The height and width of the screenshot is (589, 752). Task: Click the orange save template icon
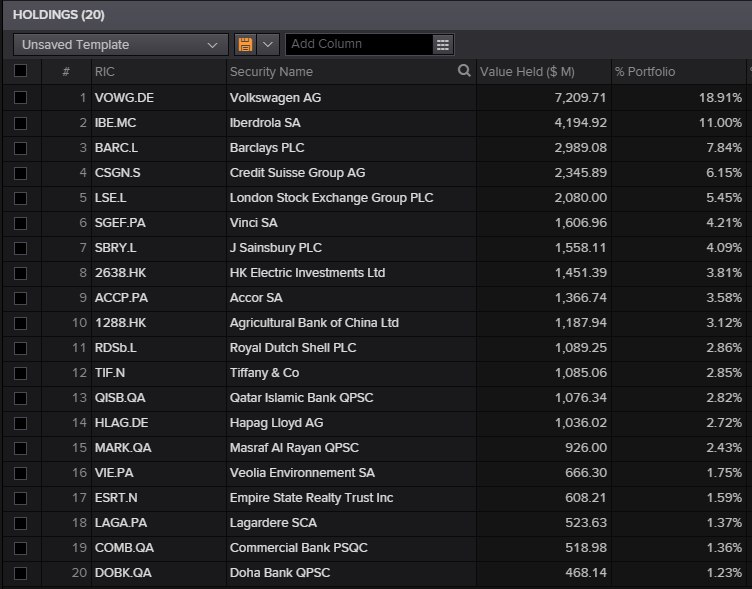[245, 45]
